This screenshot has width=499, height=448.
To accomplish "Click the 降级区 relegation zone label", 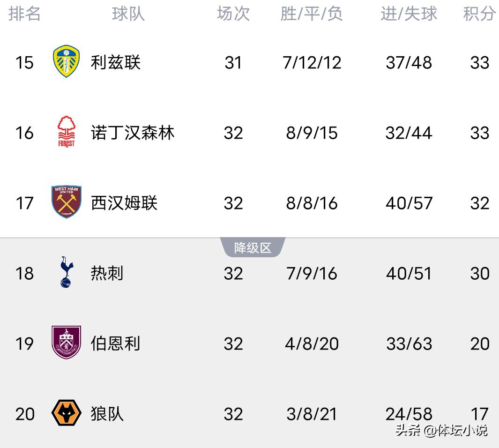I will point(253,248).
